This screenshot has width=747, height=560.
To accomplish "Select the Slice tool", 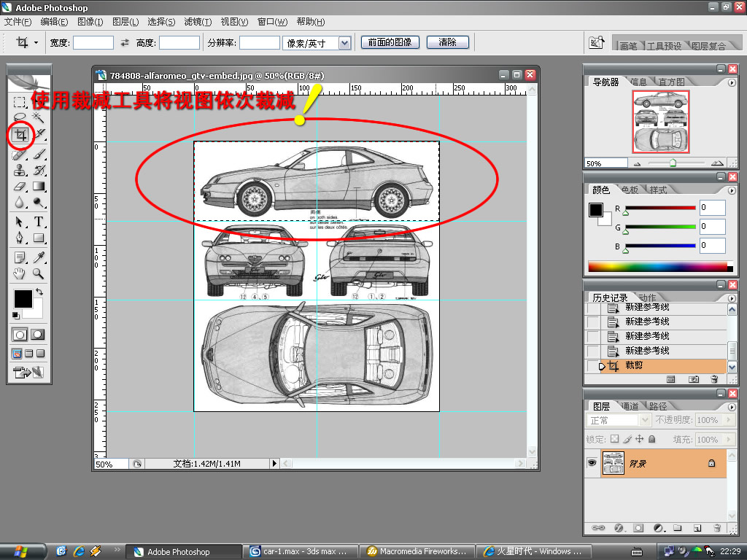I will pyautogui.click(x=40, y=135).
